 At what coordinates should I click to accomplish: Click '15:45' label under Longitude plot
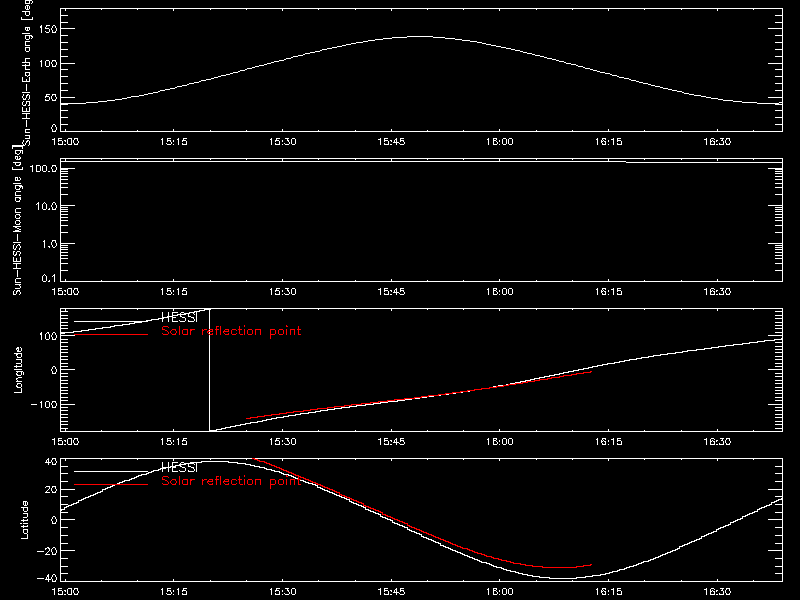point(391,442)
